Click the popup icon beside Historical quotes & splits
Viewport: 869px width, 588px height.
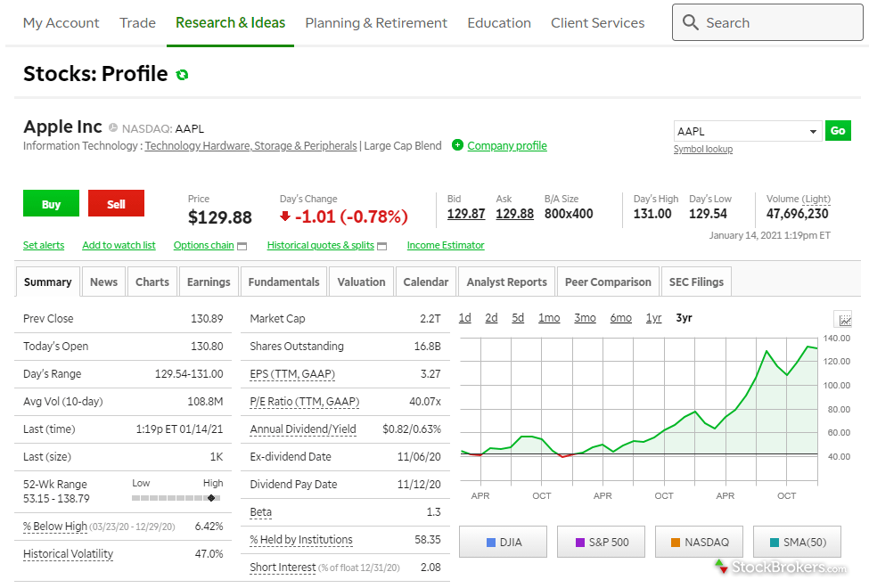coord(381,246)
